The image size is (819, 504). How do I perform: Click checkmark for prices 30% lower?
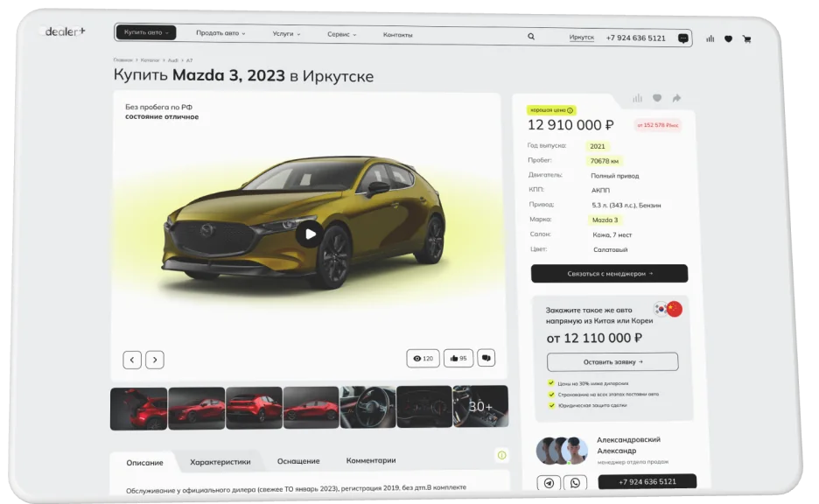point(550,383)
